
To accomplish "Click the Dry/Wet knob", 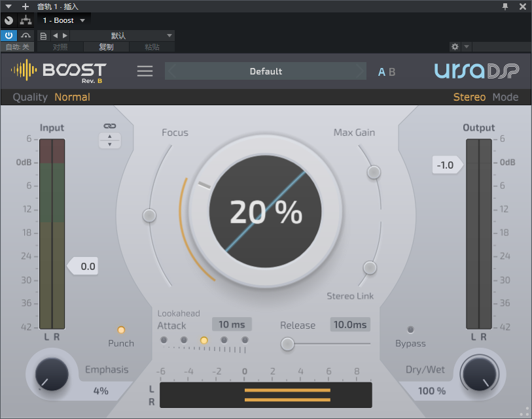I will pos(480,375).
